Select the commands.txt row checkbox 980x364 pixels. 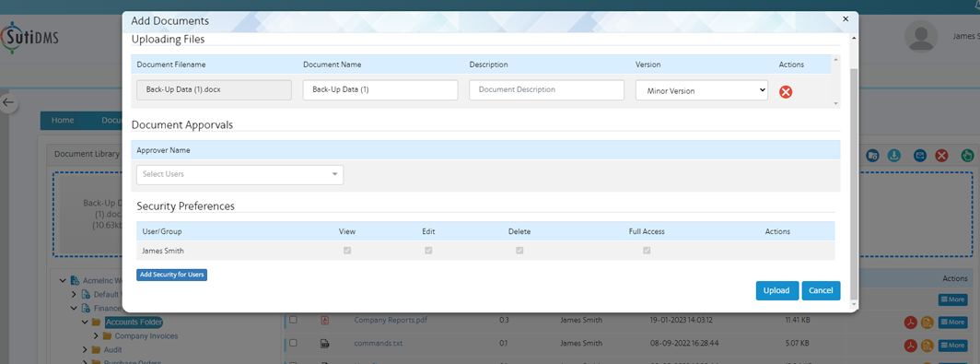[x=293, y=343]
